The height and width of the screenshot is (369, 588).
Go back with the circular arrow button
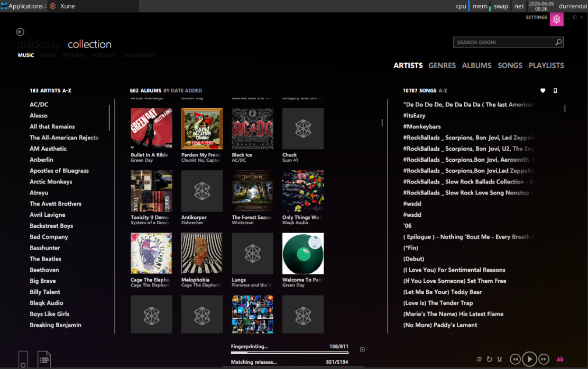click(20, 32)
